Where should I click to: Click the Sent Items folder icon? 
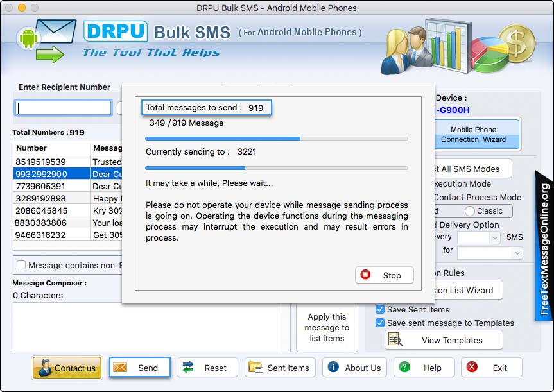point(255,367)
